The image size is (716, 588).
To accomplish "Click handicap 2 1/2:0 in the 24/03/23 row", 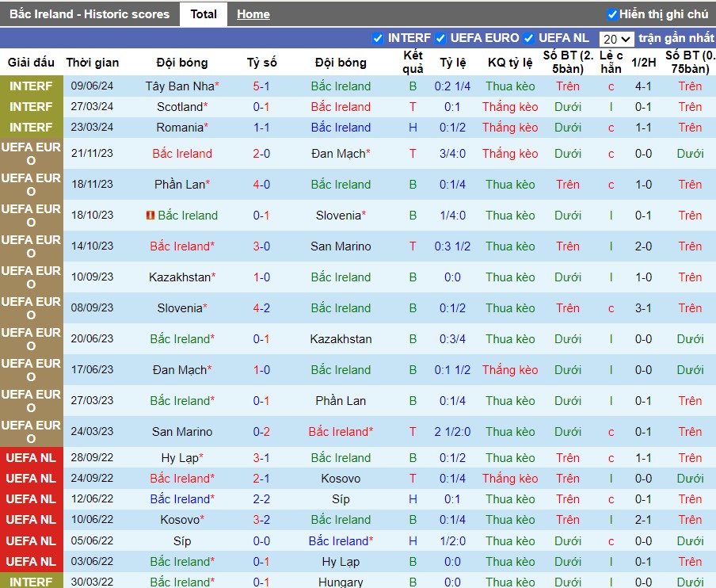I will pyautogui.click(x=452, y=431).
